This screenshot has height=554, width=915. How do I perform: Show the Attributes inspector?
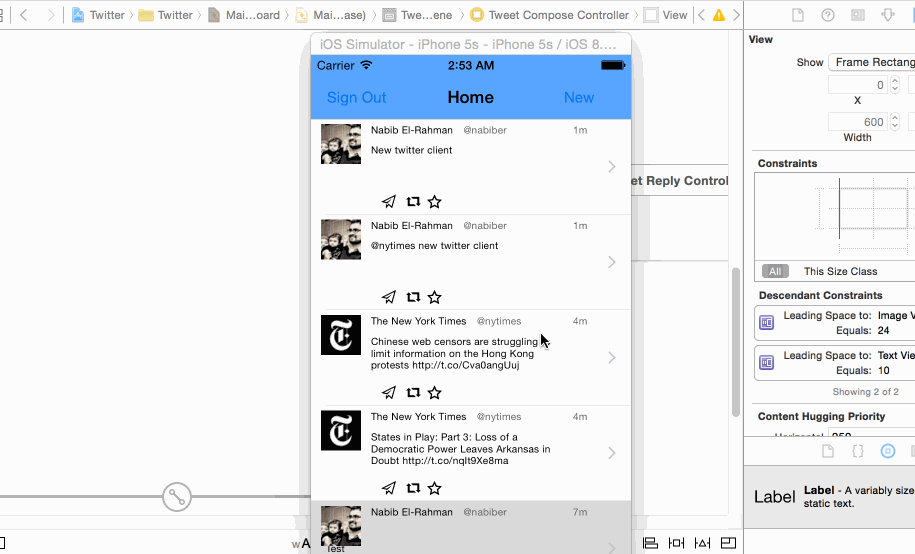click(x=888, y=15)
